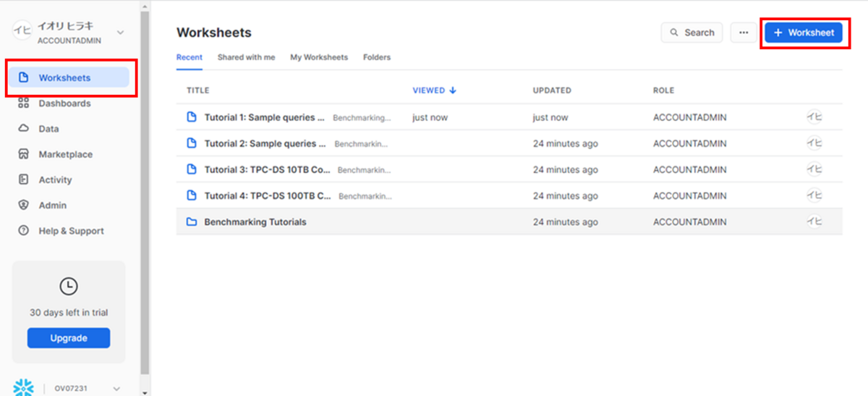Image resolution: width=868 pixels, height=396 pixels.
Task: Switch to the My Worksheets tab
Action: point(319,57)
